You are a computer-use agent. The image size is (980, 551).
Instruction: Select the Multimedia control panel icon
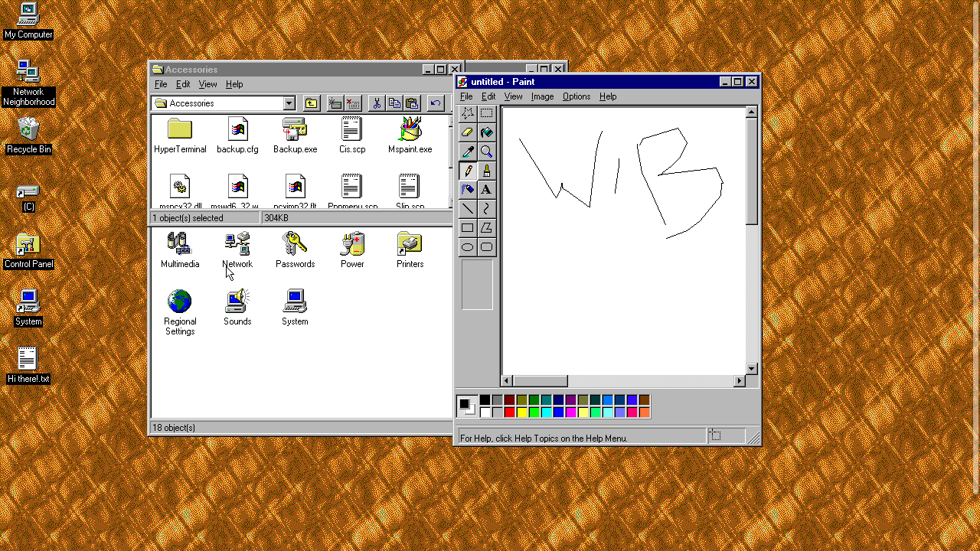(x=180, y=250)
